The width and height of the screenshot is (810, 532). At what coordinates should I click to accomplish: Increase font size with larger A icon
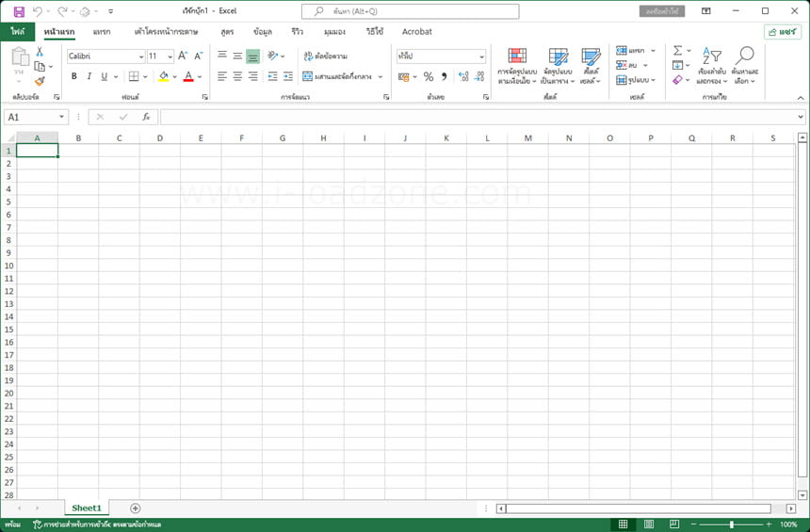pos(183,56)
